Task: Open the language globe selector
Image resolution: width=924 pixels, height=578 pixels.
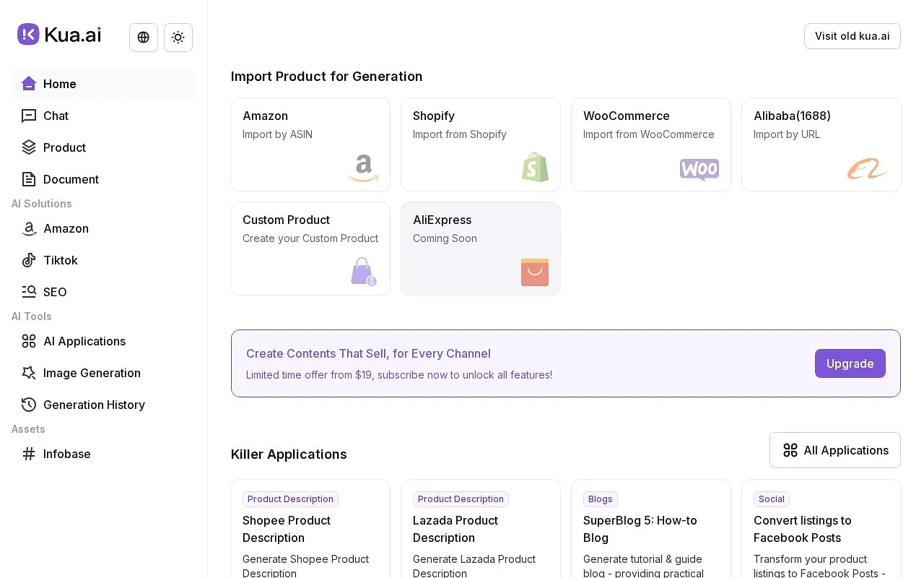Action: pos(144,38)
